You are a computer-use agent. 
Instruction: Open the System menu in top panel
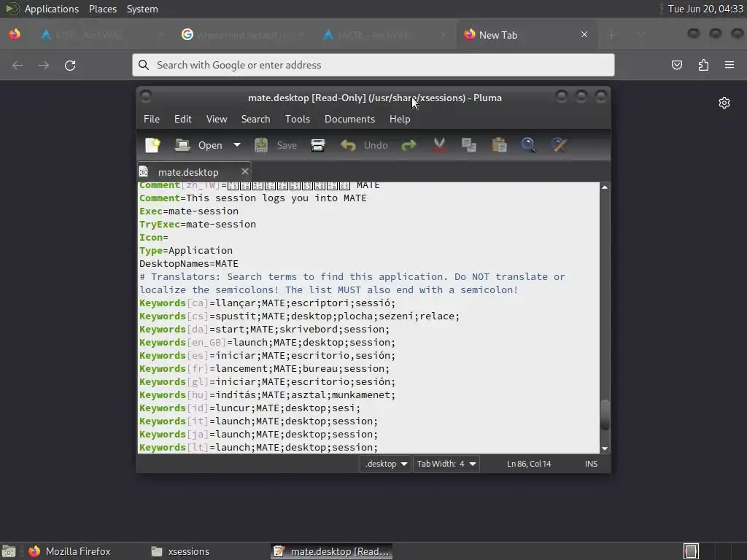click(x=142, y=9)
